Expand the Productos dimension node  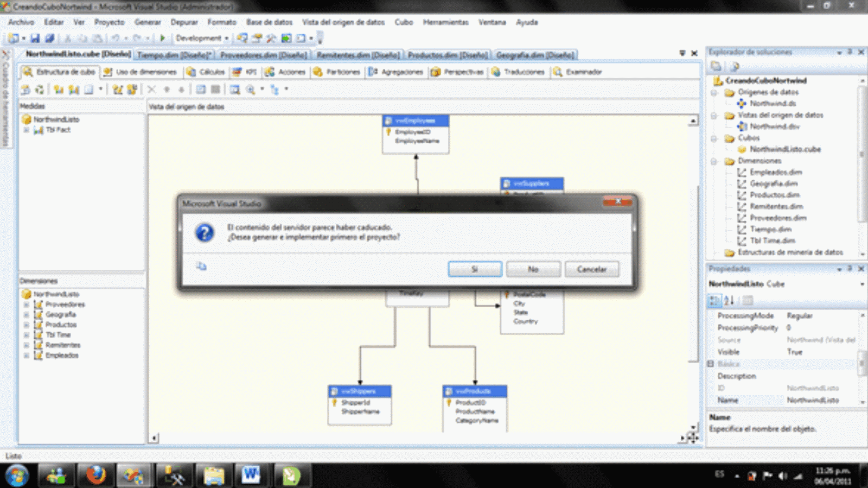click(x=25, y=325)
